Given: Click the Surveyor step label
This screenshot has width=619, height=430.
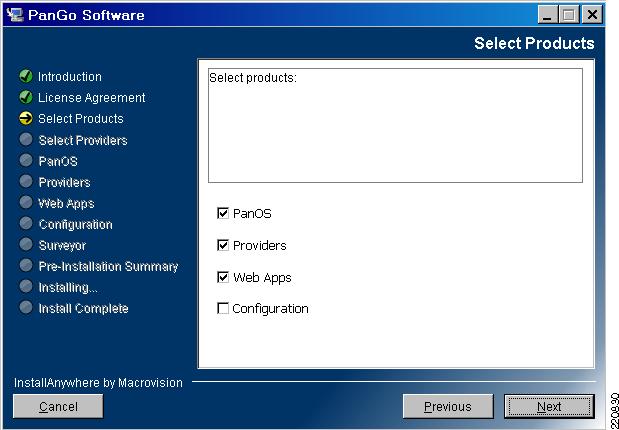Looking at the screenshot, I should (62, 246).
